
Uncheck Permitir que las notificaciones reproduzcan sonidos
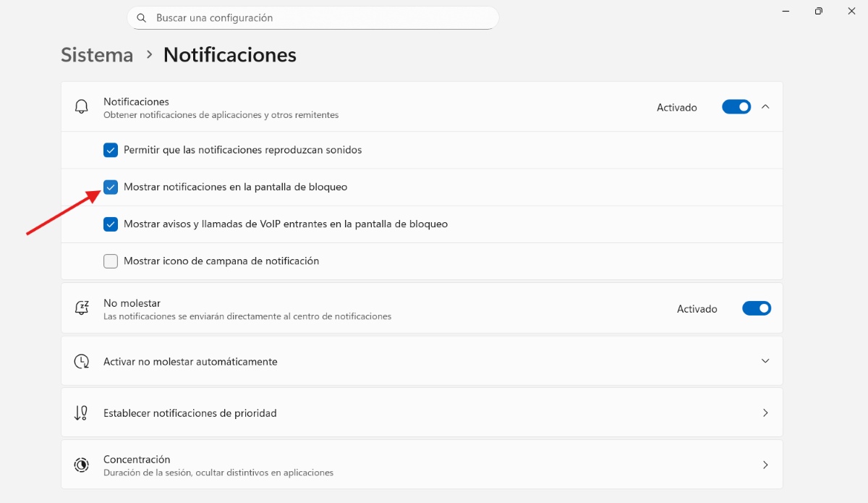click(110, 150)
